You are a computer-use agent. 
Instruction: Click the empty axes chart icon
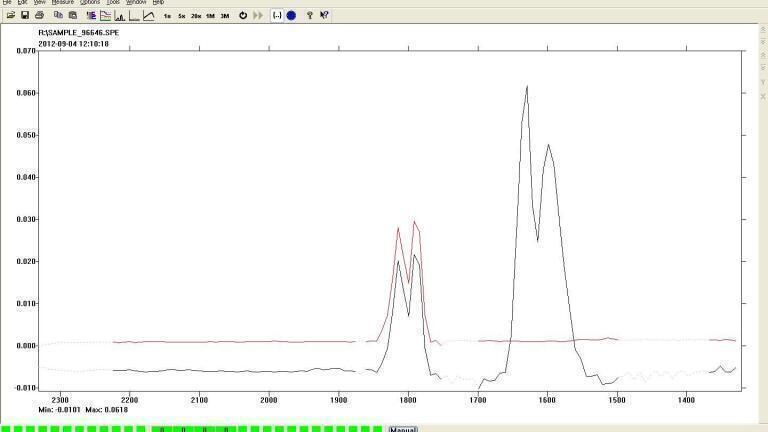(134, 16)
